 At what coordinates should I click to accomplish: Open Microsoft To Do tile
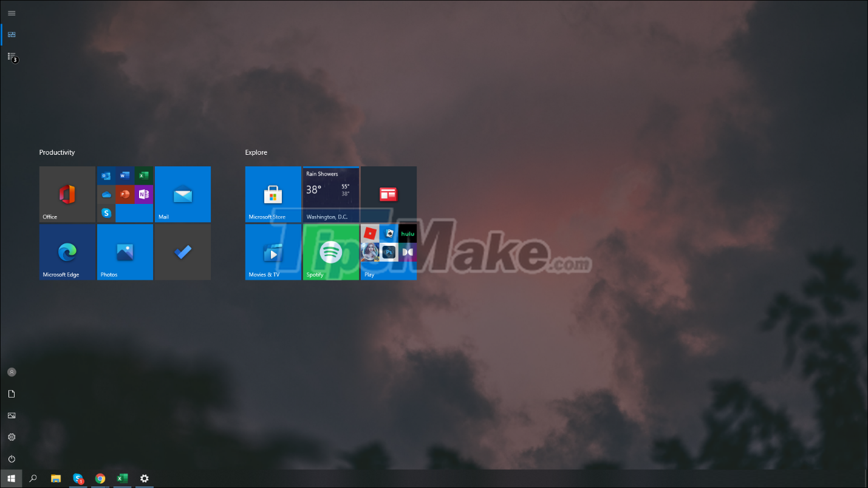tap(182, 251)
